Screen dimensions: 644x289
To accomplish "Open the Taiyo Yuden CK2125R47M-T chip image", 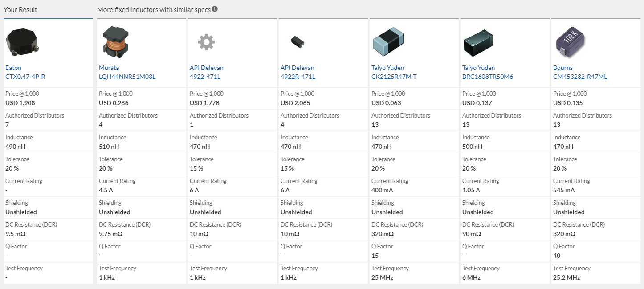I will coord(388,42).
